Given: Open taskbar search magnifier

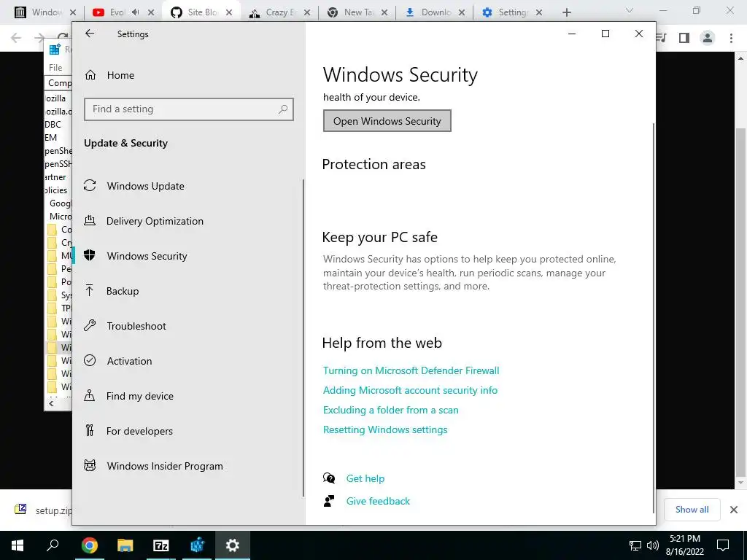Looking at the screenshot, I should [53, 545].
